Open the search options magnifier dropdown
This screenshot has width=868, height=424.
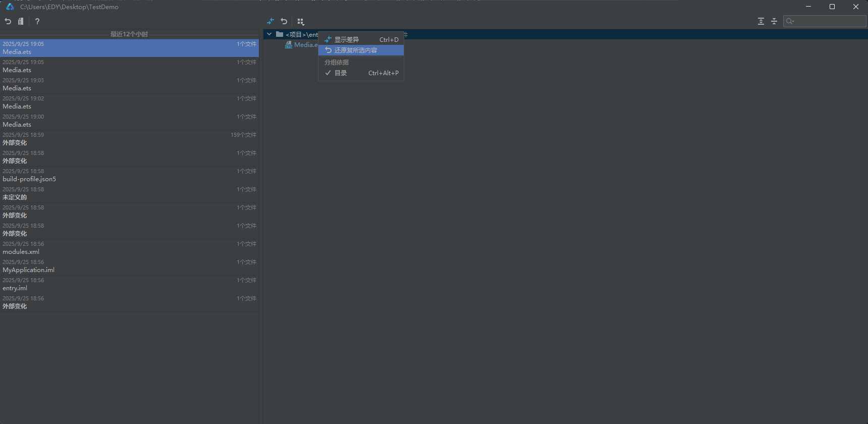coord(790,21)
